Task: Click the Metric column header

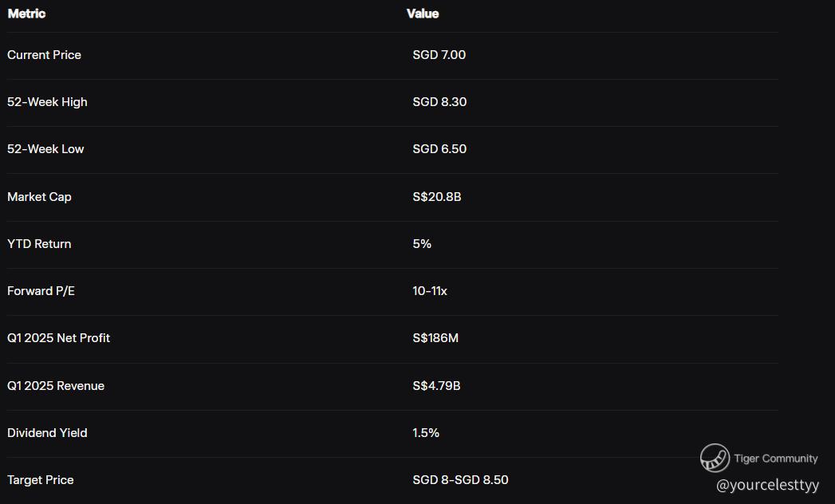Action: [26, 14]
